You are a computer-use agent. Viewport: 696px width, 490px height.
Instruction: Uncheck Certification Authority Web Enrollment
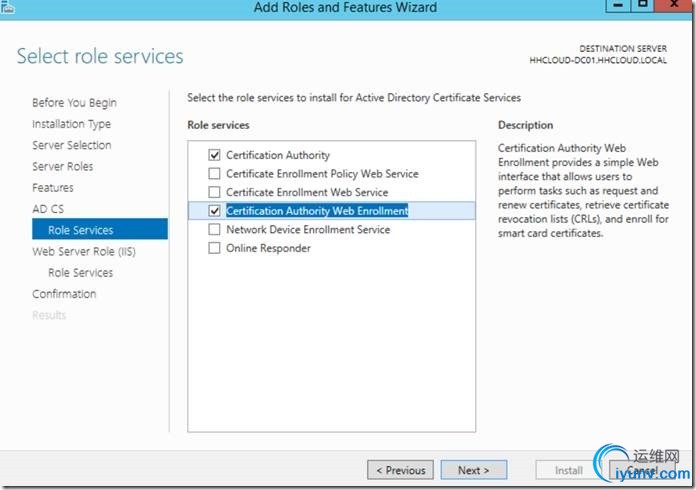pyautogui.click(x=214, y=211)
